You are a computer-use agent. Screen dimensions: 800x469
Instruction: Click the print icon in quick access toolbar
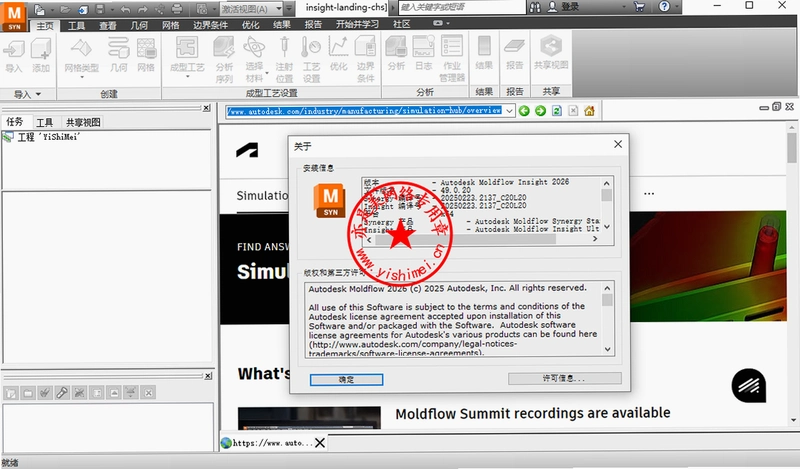[177, 9]
